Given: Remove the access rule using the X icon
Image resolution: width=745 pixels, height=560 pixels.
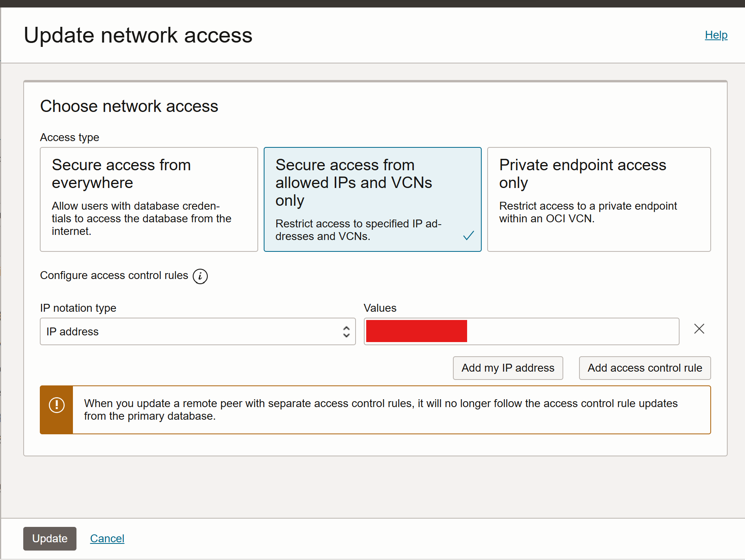Looking at the screenshot, I should (x=699, y=329).
